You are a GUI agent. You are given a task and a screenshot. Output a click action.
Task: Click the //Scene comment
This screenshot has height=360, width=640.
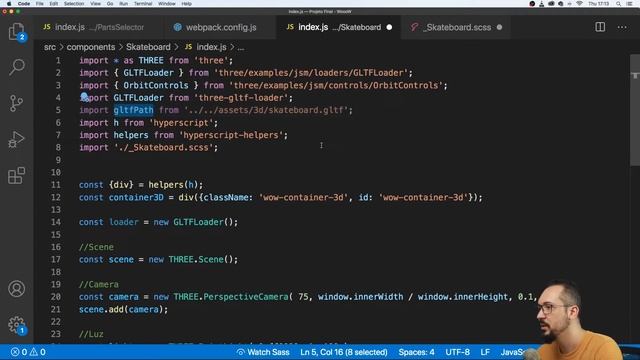tap(96, 247)
